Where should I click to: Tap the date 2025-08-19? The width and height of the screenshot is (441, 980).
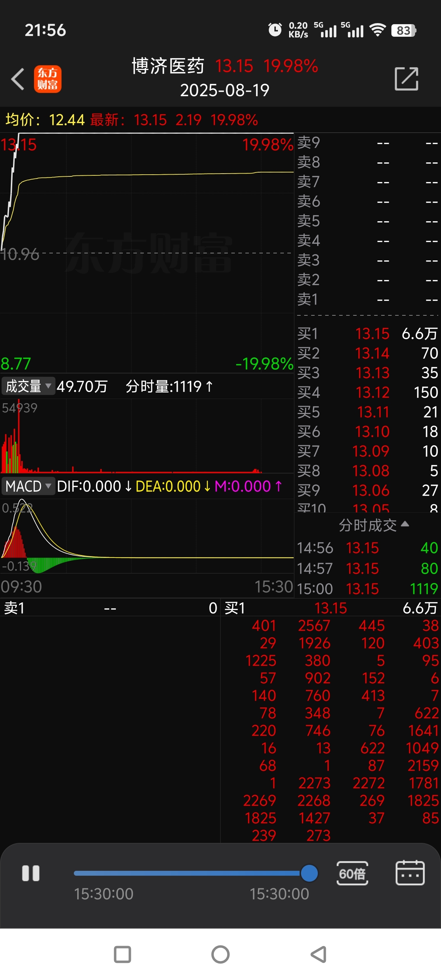pyautogui.click(x=225, y=90)
